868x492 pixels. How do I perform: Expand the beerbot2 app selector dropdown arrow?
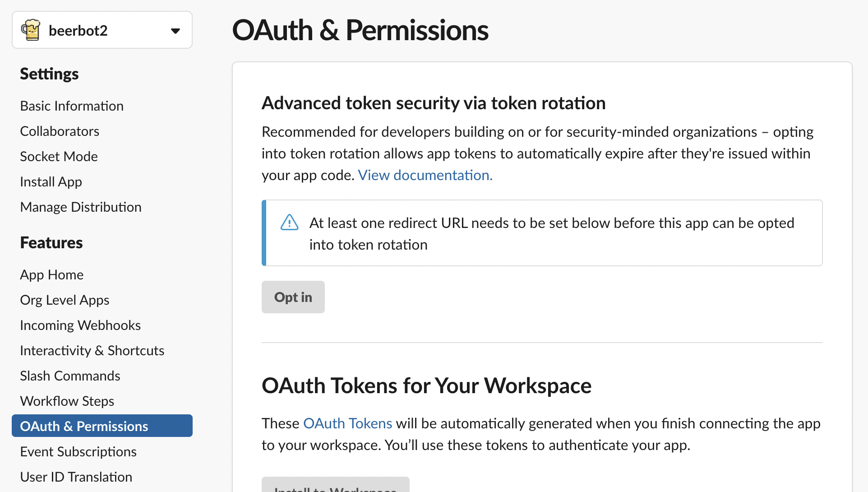175,31
